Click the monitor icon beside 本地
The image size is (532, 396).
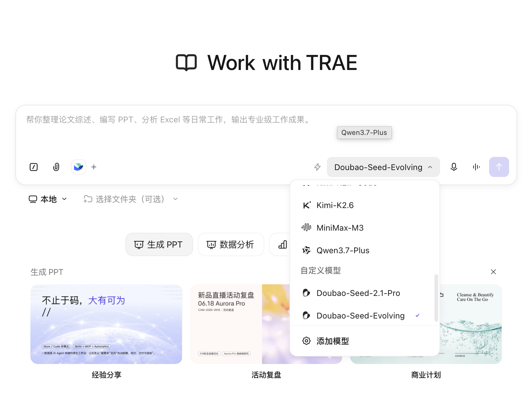[x=33, y=199]
